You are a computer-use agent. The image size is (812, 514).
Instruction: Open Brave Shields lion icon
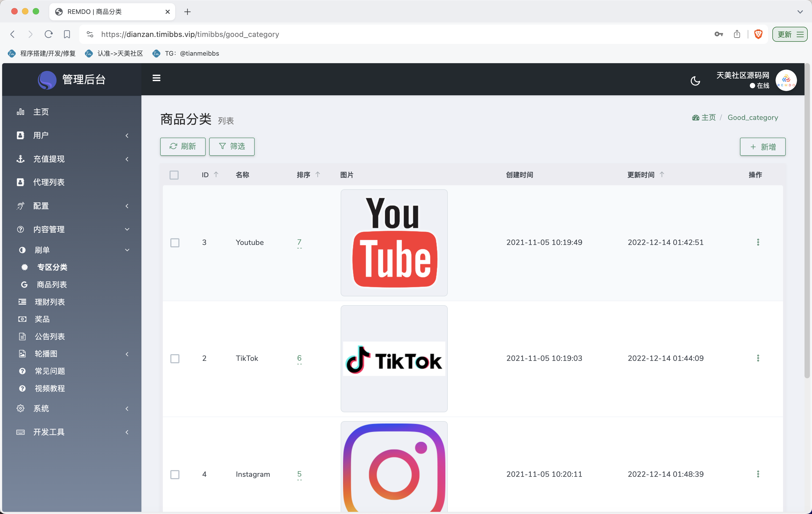[x=758, y=34]
